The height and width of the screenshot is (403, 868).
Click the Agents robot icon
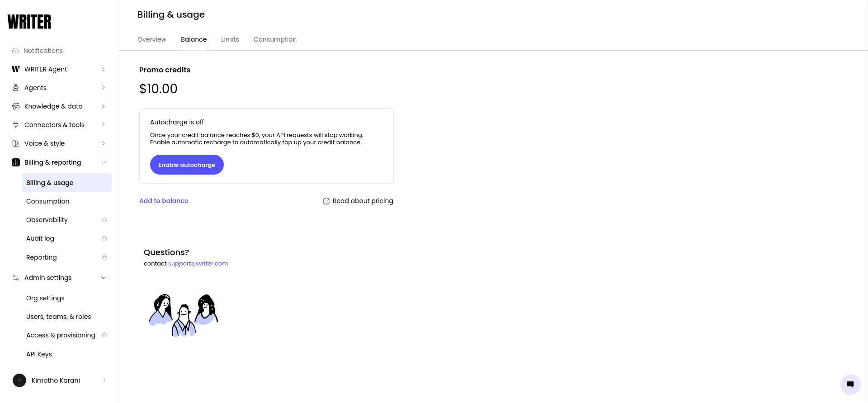coord(16,88)
